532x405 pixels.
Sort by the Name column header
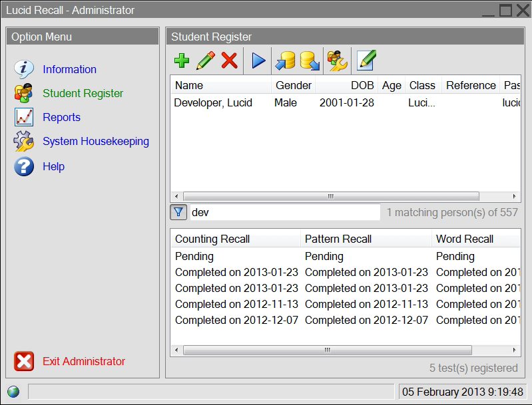point(221,85)
